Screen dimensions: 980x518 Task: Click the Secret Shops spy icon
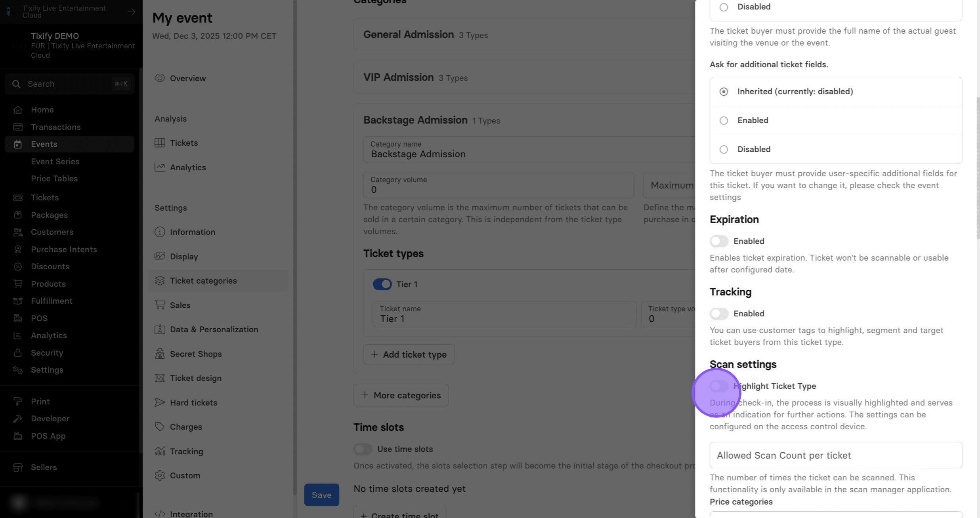tap(160, 354)
